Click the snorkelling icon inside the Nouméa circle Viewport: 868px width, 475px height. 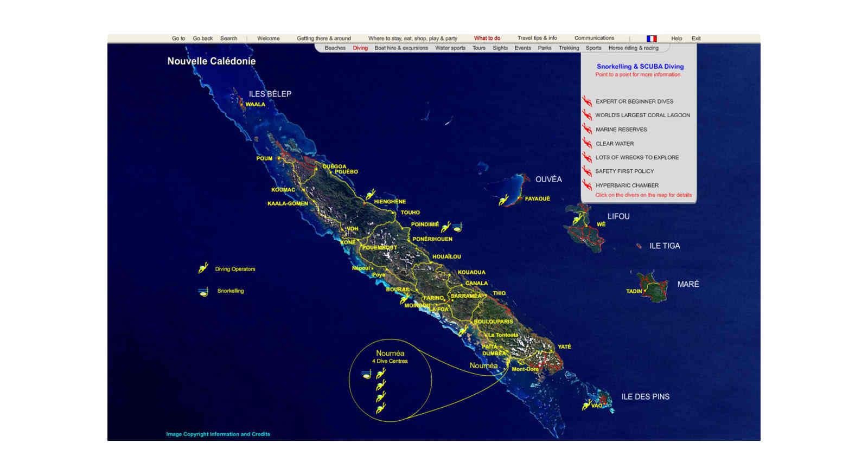click(367, 374)
